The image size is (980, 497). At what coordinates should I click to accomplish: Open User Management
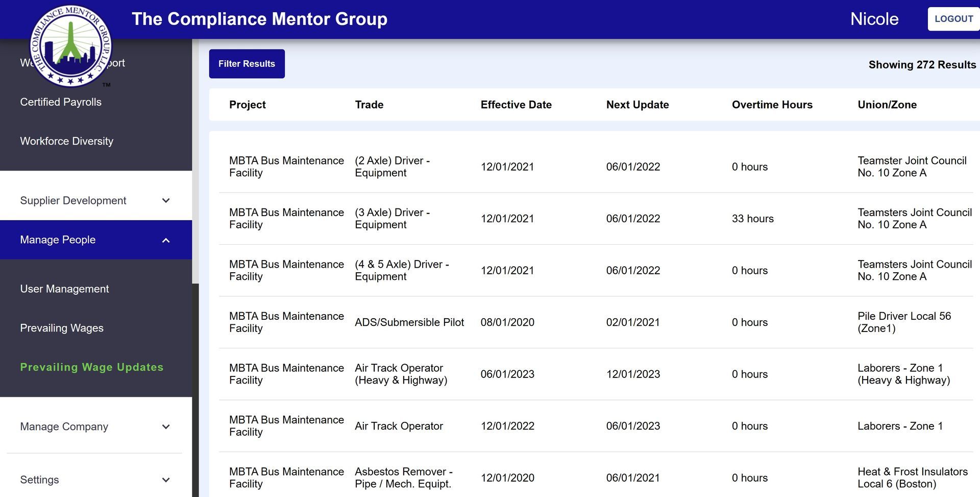point(64,289)
